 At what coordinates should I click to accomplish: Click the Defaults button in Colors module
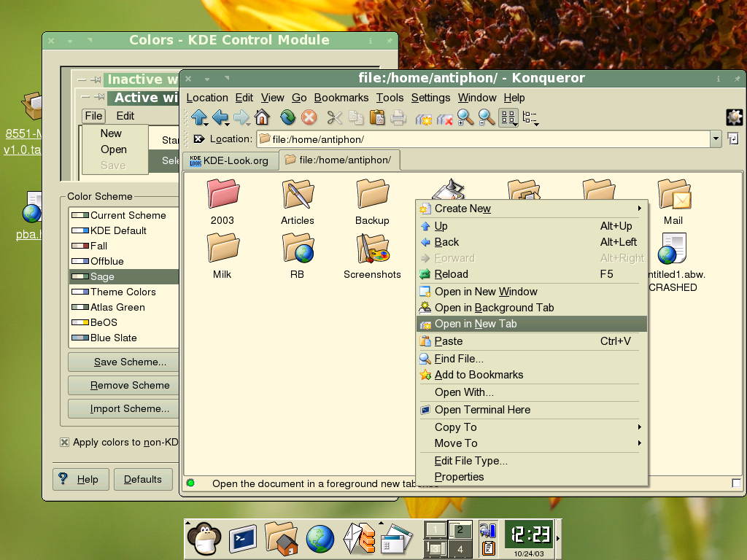tap(143, 479)
